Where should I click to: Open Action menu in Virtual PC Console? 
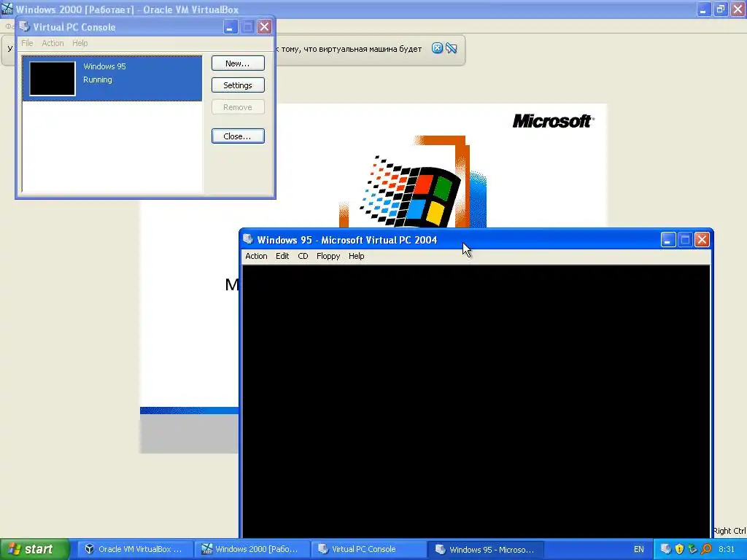[53, 43]
